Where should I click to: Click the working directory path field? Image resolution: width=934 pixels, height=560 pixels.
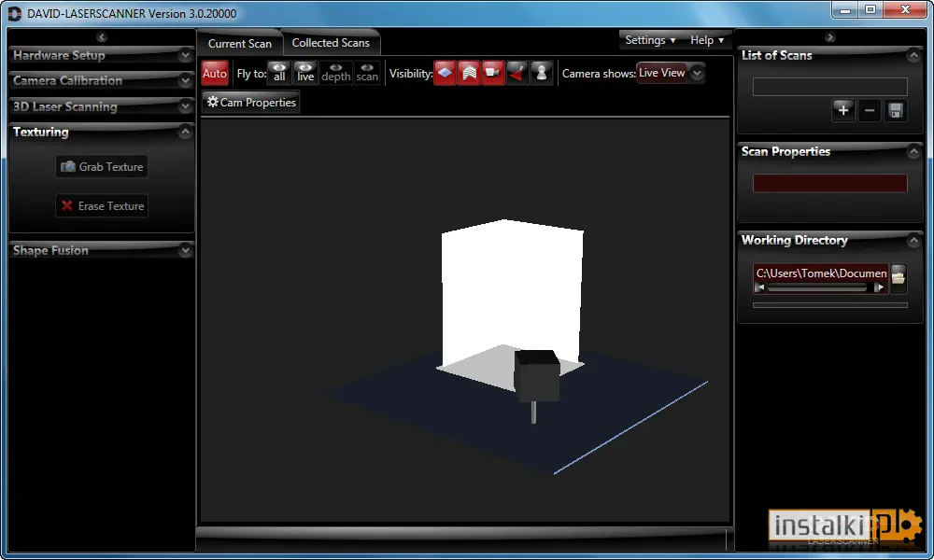[x=821, y=273]
